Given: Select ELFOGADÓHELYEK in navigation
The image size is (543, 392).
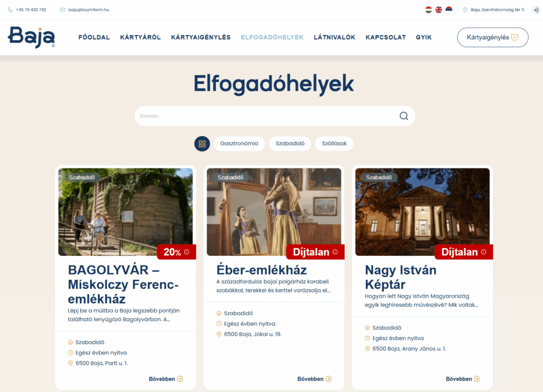Looking at the screenshot, I should tap(272, 38).
